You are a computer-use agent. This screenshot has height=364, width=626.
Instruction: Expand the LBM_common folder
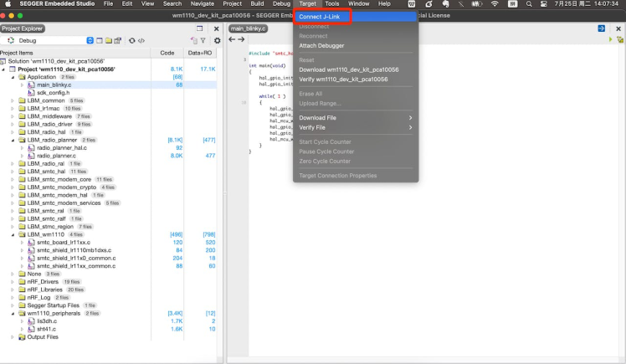(x=13, y=100)
